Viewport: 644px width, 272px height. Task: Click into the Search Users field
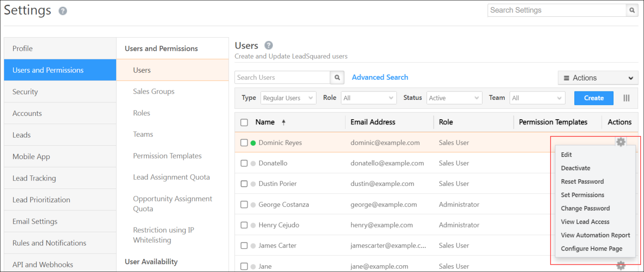point(282,78)
